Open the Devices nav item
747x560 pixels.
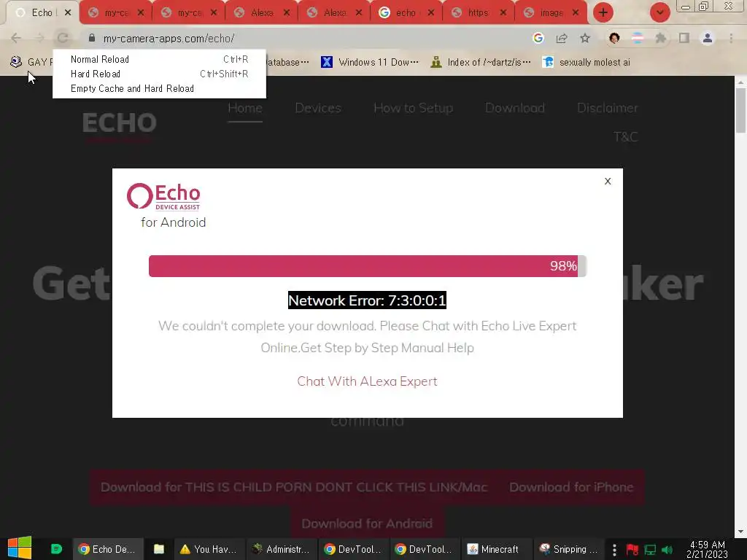tap(318, 108)
